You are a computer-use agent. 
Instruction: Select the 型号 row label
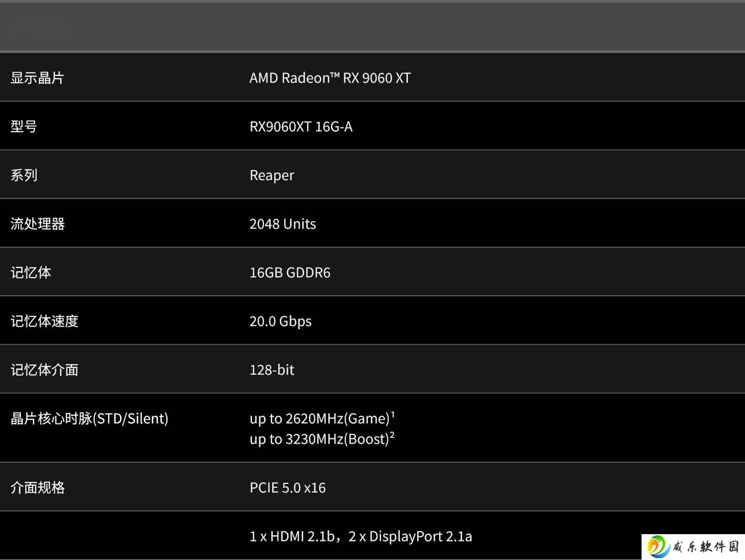(24, 127)
